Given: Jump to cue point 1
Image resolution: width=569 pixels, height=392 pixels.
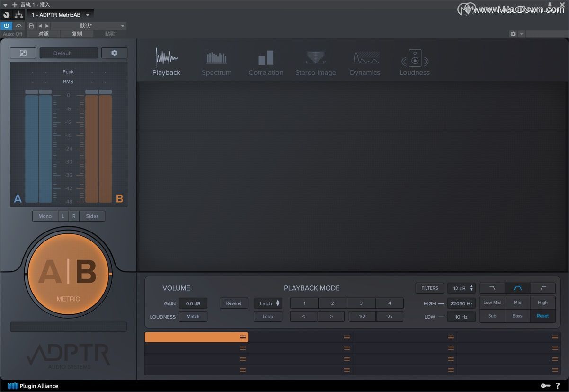Looking at the screenshot, I should coord(304,303).
